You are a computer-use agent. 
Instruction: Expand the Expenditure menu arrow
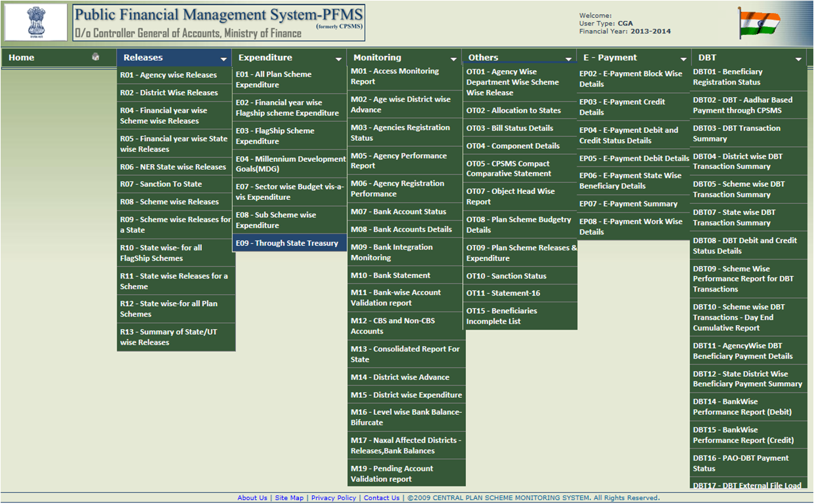[338, 59]
